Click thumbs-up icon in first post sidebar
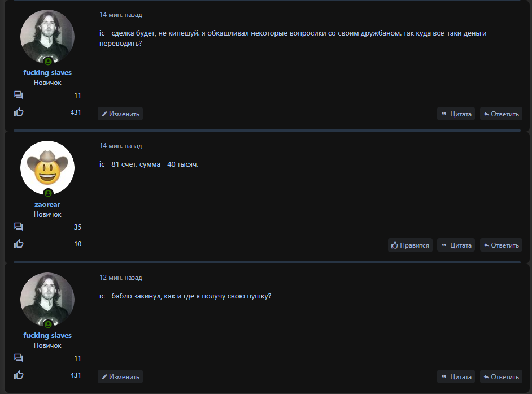The width and height of the screenshot is (532, 394). (x=19, y=112)
